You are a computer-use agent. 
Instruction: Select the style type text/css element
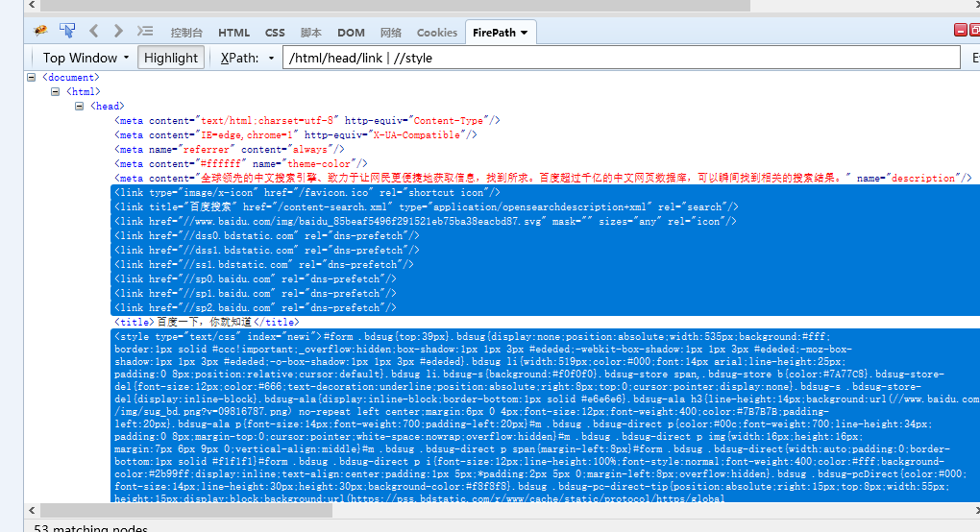coord(545,416)
